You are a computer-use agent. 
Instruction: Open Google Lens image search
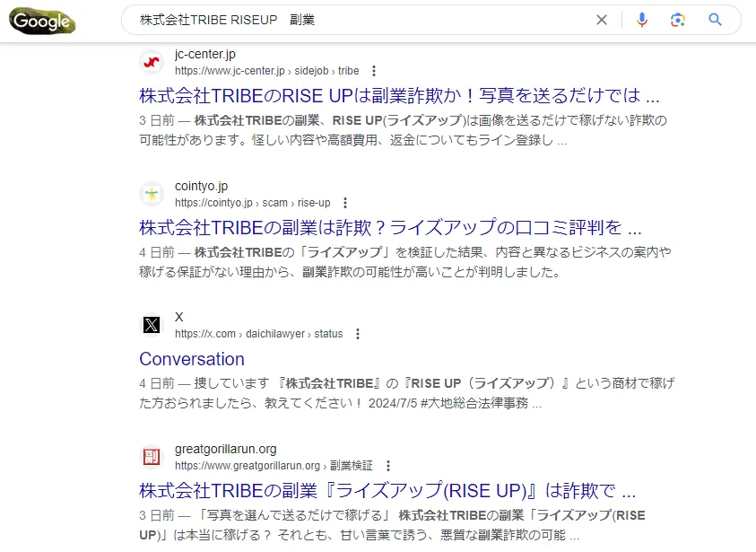click(x=678, y=20)
